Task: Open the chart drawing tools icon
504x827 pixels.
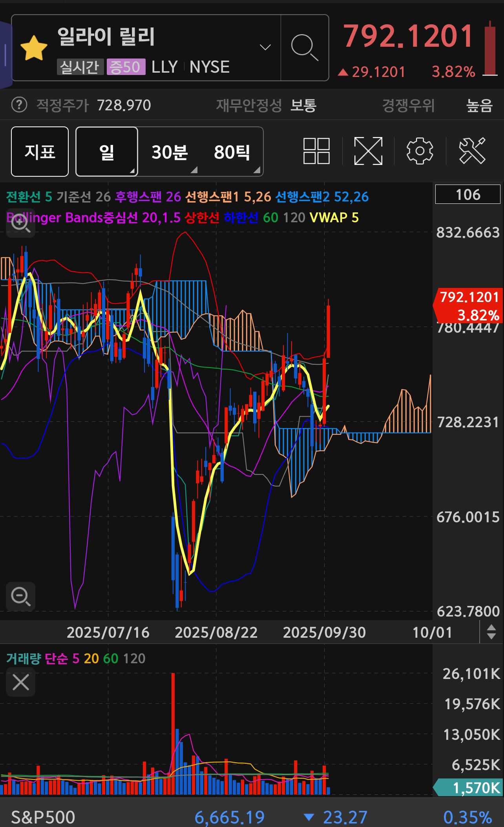Action: [472, 151]
